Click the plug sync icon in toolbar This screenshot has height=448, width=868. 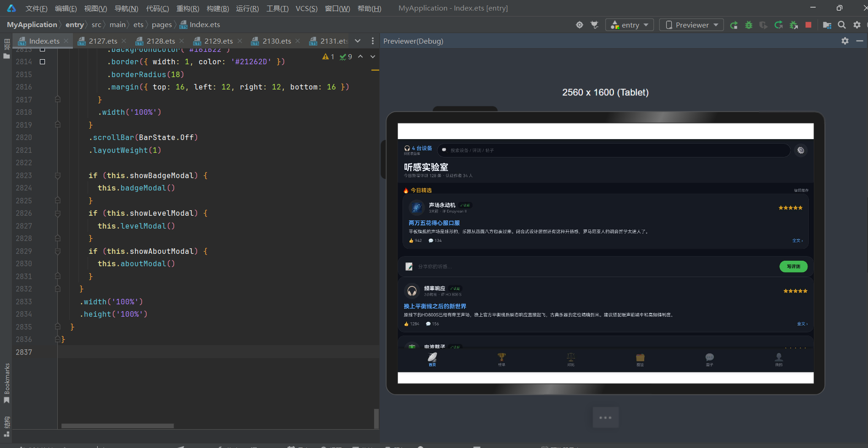click(594, 25)
